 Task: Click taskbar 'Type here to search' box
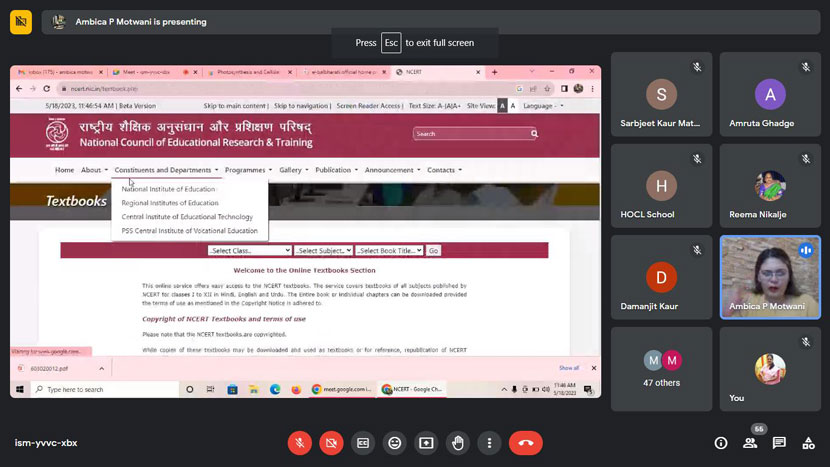[x=105, y=389]
